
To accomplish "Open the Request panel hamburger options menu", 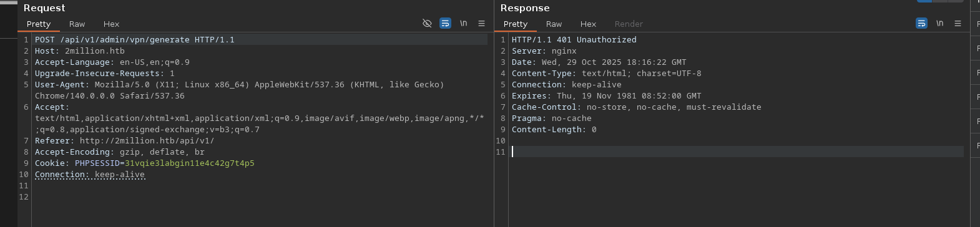I will coord(481,23).
